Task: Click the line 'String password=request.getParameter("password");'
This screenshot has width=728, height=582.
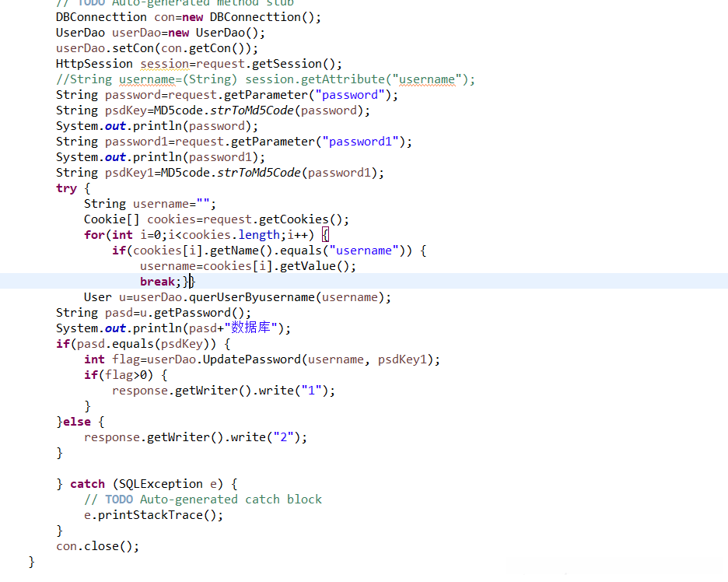Action: click(227, 95)
